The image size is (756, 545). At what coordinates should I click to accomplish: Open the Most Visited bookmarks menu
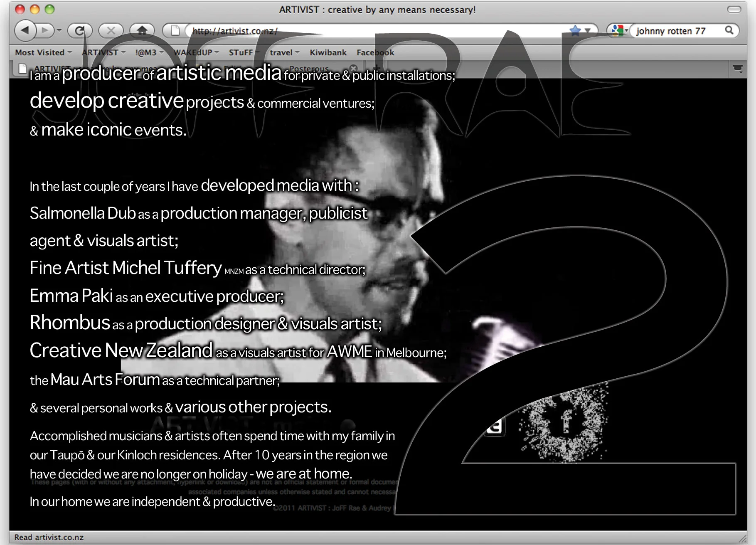point(44,52)
